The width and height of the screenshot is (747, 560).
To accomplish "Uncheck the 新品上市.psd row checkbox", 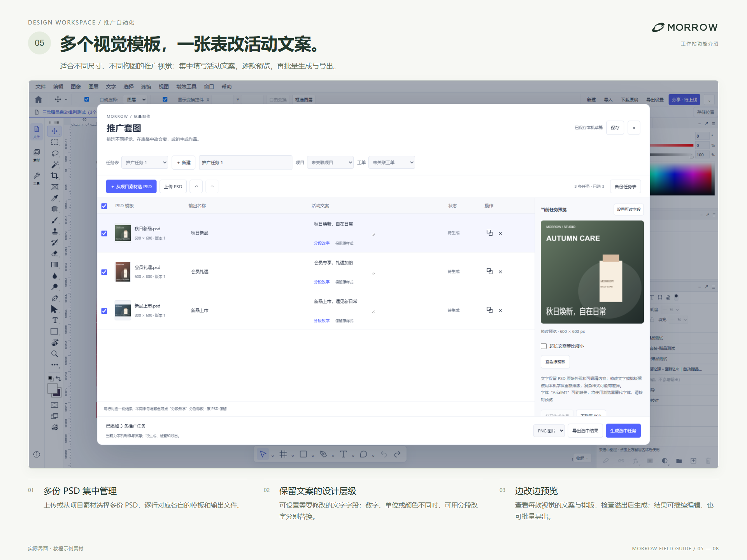I will coord(104,311).
